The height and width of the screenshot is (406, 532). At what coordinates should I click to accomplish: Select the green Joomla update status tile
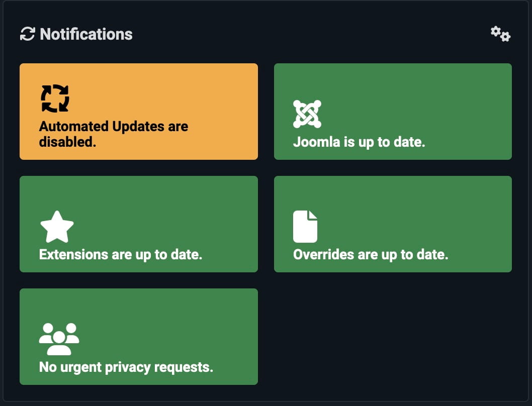393,112
